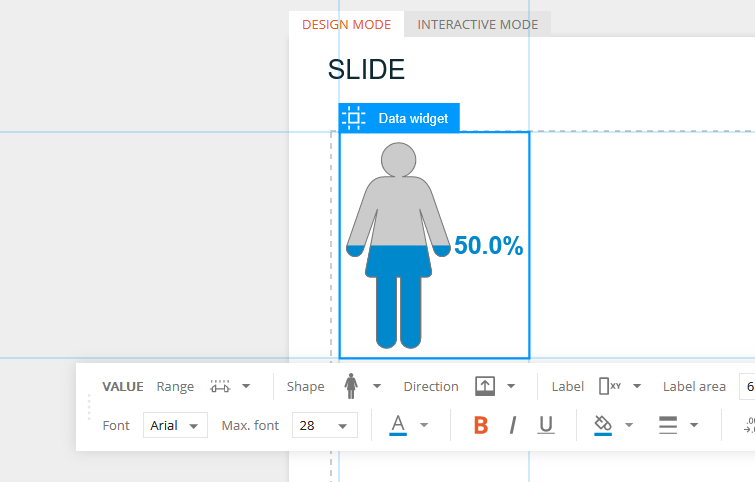Click the Range value icon
Screen dimensions: 755x482
tap(220, 386)
